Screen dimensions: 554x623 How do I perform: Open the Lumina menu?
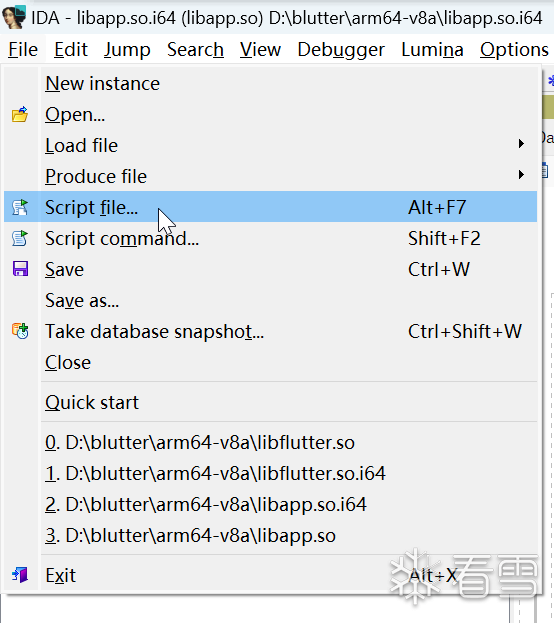point(432,50)
